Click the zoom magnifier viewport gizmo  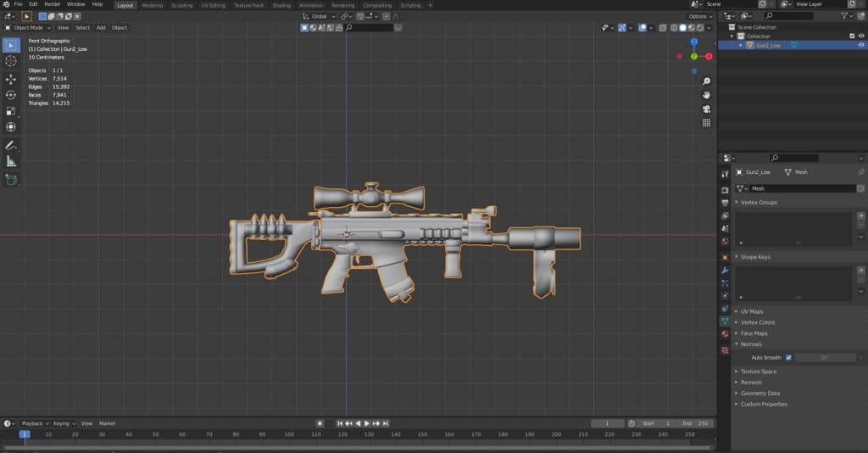[706, 81]
